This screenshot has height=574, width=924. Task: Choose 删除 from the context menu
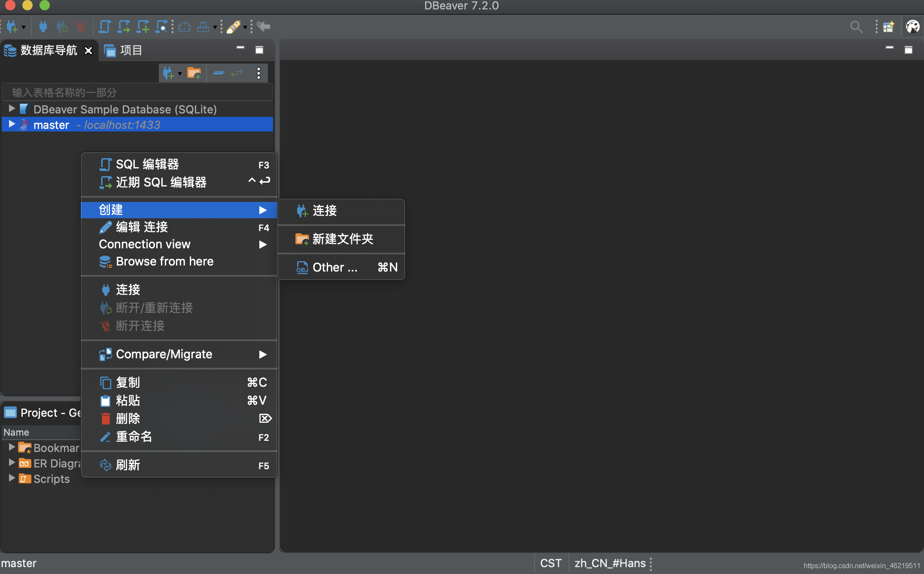[179, 418]
